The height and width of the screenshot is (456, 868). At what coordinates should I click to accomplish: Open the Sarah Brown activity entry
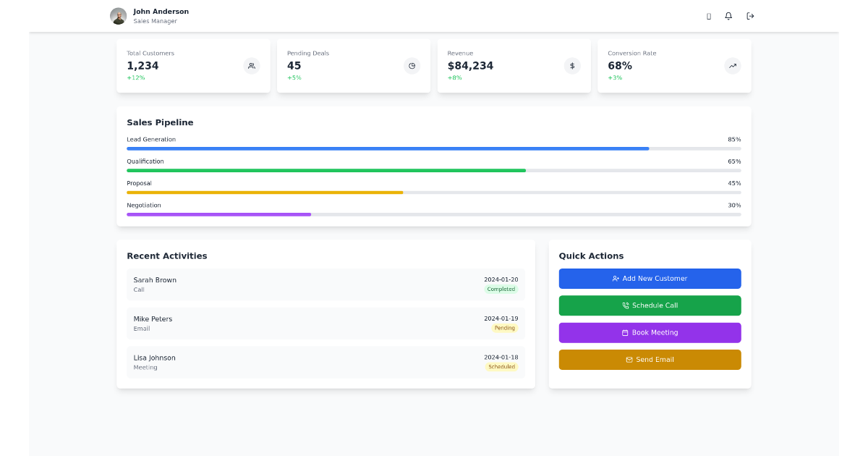(x=326, y=284)
